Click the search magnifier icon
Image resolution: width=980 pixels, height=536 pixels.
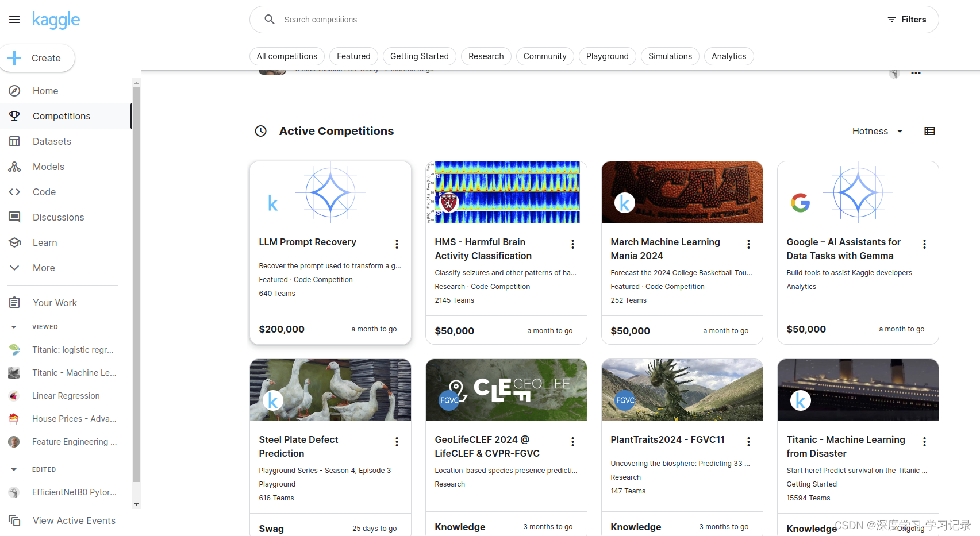(x=270, y=20)
